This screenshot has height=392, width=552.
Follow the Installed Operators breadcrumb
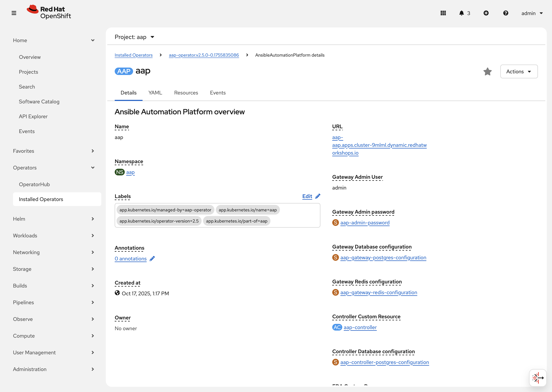[133, 55]
